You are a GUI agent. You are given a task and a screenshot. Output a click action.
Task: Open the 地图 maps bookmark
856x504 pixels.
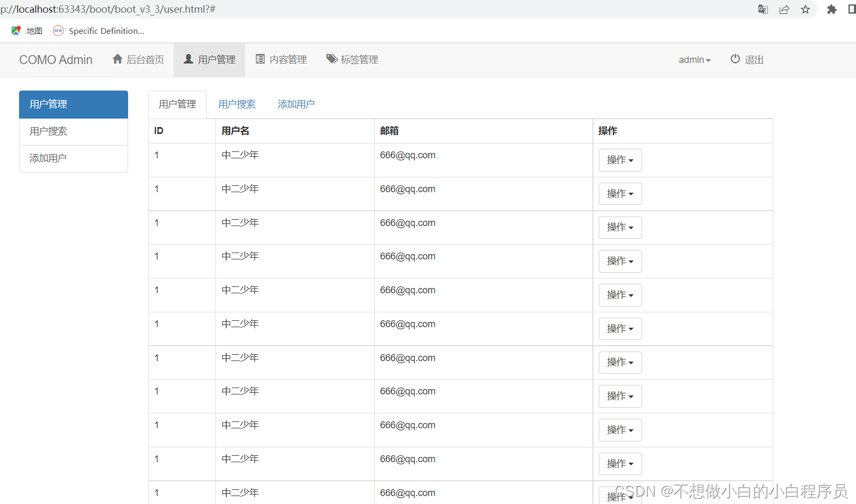(26, 31)
